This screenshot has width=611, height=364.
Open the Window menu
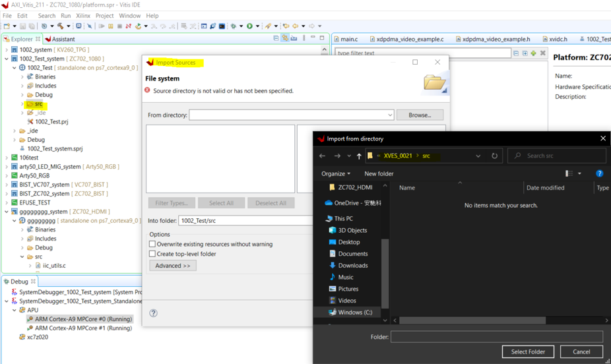point(130,16)
